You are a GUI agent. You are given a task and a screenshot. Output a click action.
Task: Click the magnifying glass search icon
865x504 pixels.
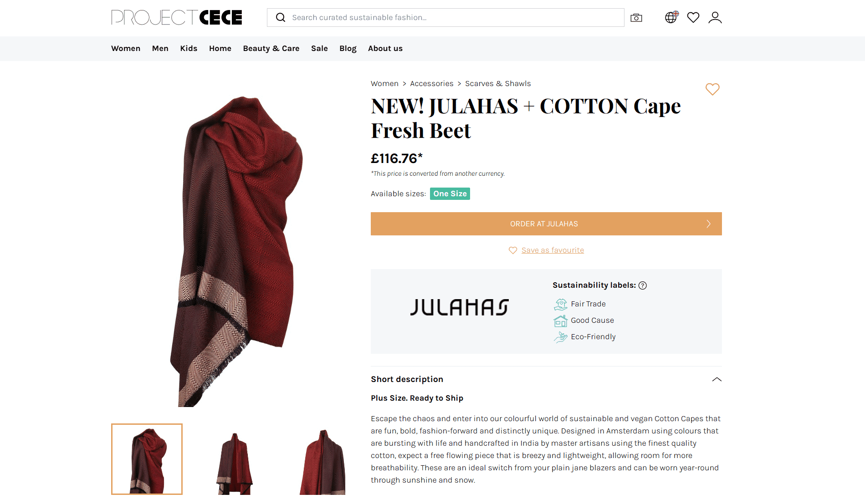tap(281, 17)
